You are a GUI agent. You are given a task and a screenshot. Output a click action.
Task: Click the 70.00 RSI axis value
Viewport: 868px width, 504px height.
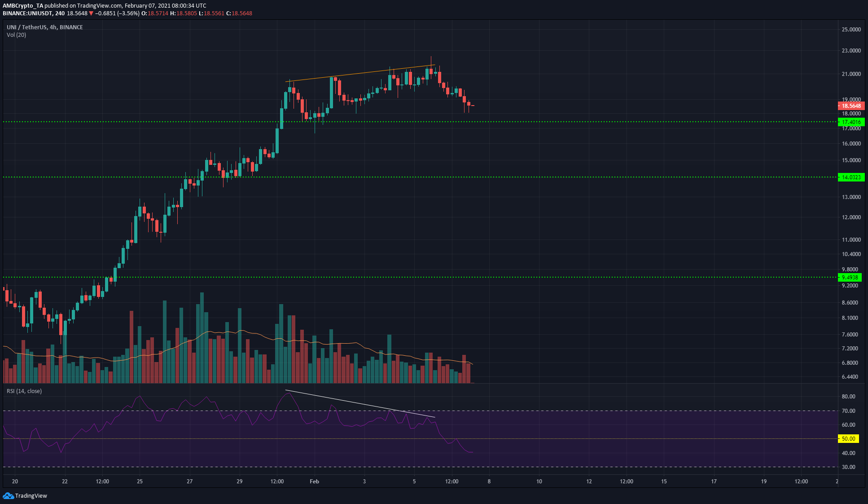click(x=848, y=411)
